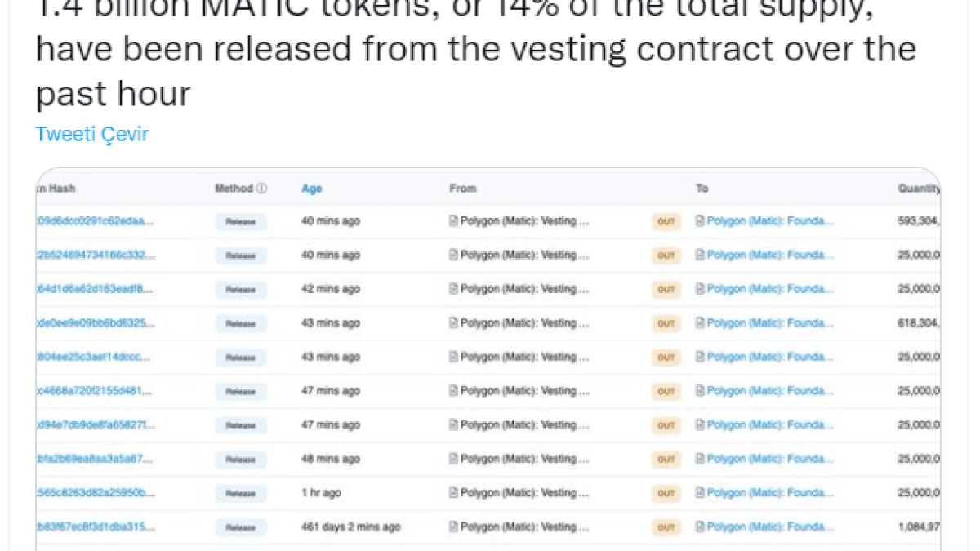Sort the table by the Age column header
The width and height of the screenshot is (980, 551).
point(312,189)
